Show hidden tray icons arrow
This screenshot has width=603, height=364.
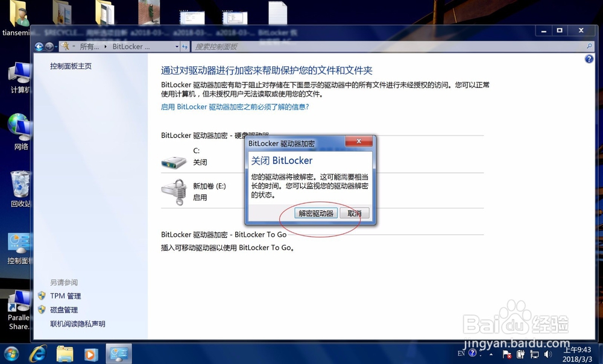(x=491, y=354)
